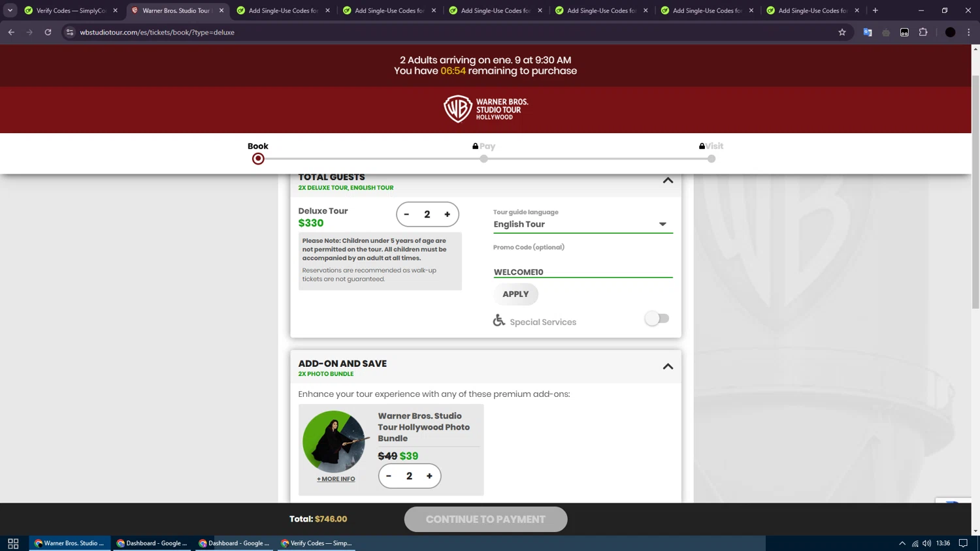Collapse the Total Guests section
The width and height of the screenshot is (980, 551).
668,180
